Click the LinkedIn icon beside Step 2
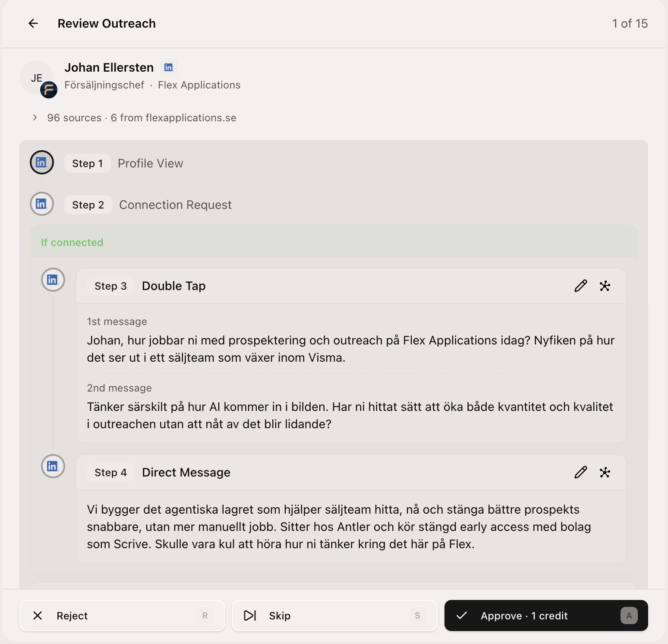This screenshot has height=644, width=668. 41,204
